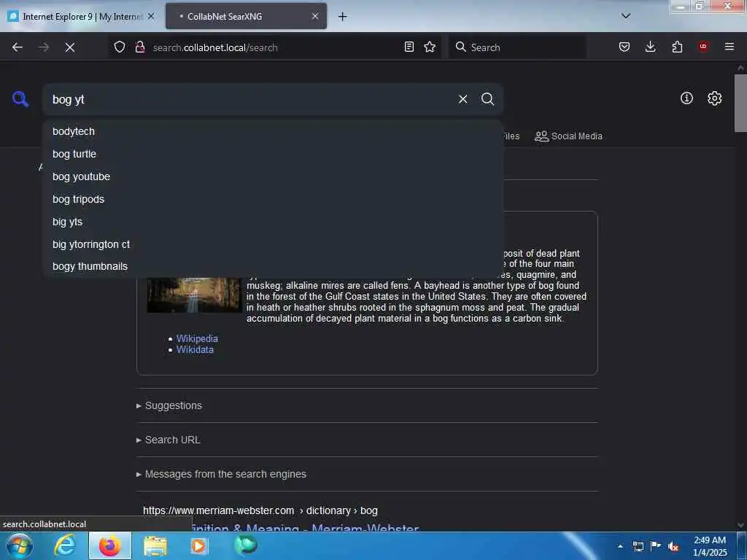Open the Wikidata link
This screenshot has width=747, height=560.
[195, 349]
